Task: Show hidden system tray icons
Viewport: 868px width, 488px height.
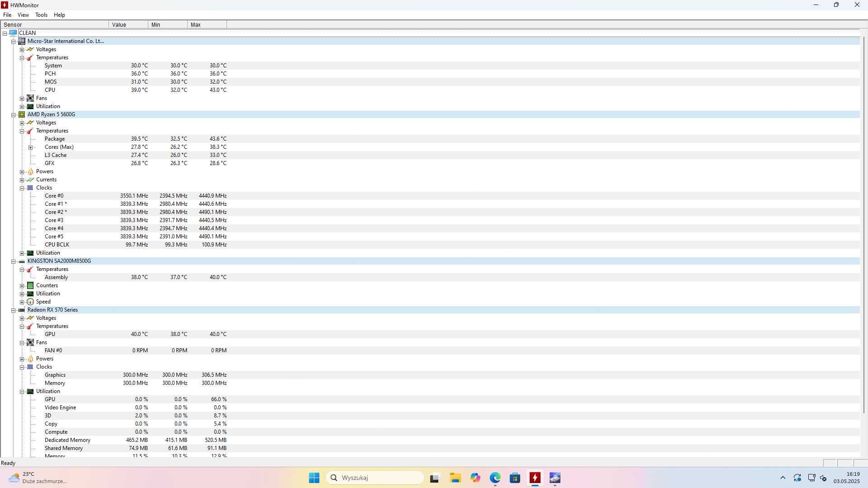Action: pos(783,478)
